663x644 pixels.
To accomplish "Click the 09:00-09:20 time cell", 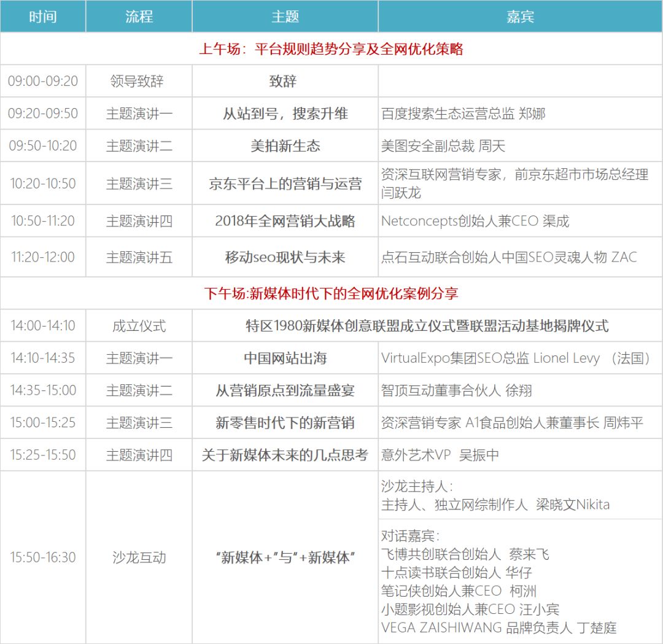I will point(43,81).
